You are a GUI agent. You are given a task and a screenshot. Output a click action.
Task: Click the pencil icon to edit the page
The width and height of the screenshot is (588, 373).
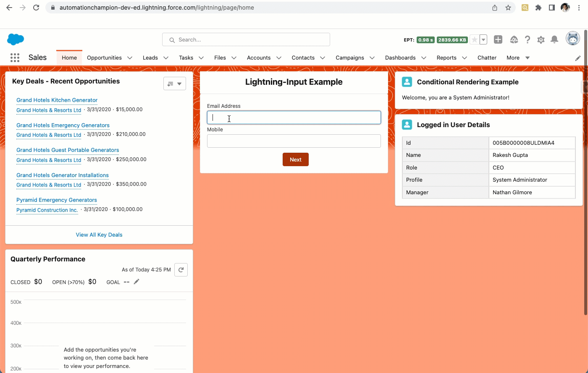(578, 58)
